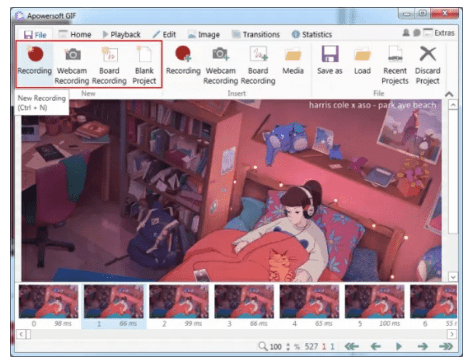Create a new Blank Project
Screen dimensions: 466x364
pos(144,65)
